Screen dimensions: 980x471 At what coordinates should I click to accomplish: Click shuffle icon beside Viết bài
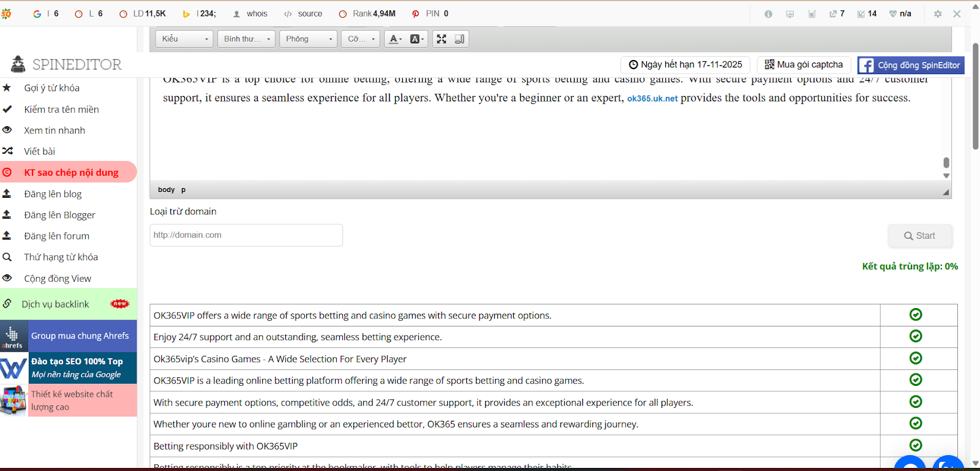tap(7, 151)
